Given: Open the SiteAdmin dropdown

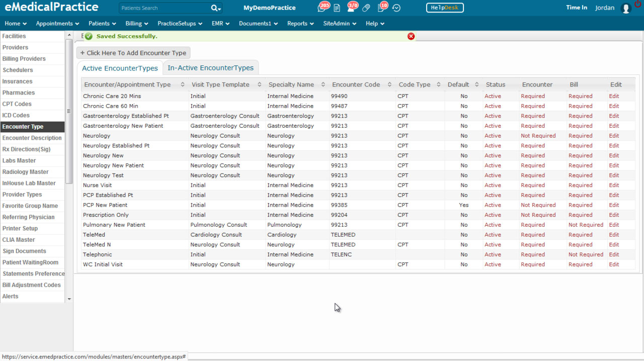Looking at the screenshot, I should pos(340,24).
